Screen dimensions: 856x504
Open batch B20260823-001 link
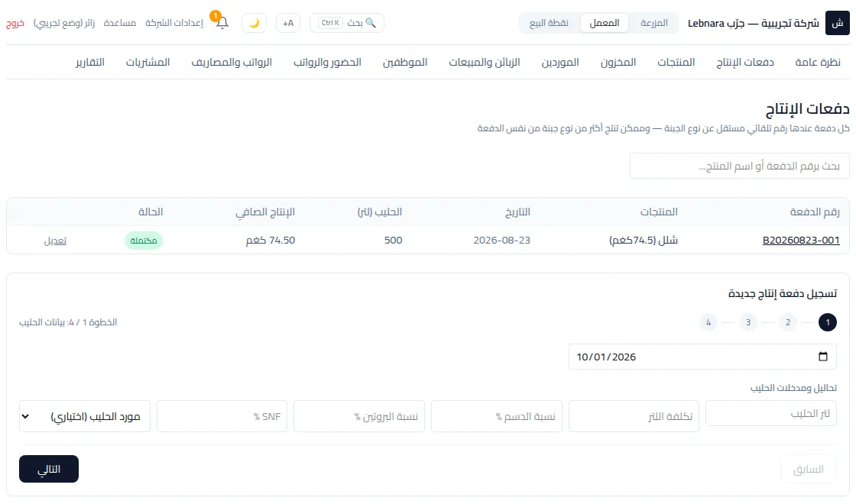click(801, 240)
